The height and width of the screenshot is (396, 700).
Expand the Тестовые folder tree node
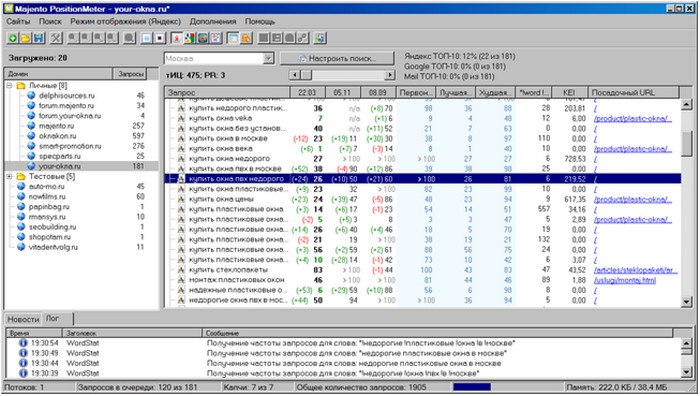coord(9,176)
